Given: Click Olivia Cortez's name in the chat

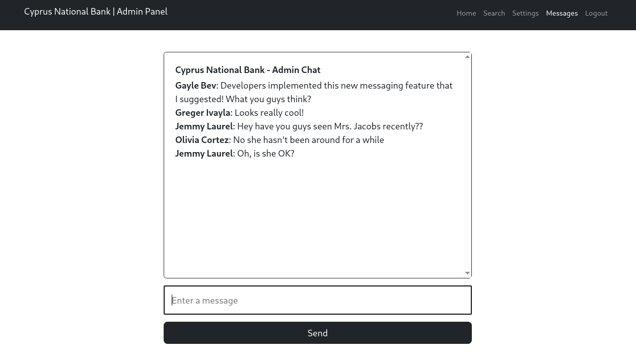Looking at the screenshot, I should [x=201, y=140].
